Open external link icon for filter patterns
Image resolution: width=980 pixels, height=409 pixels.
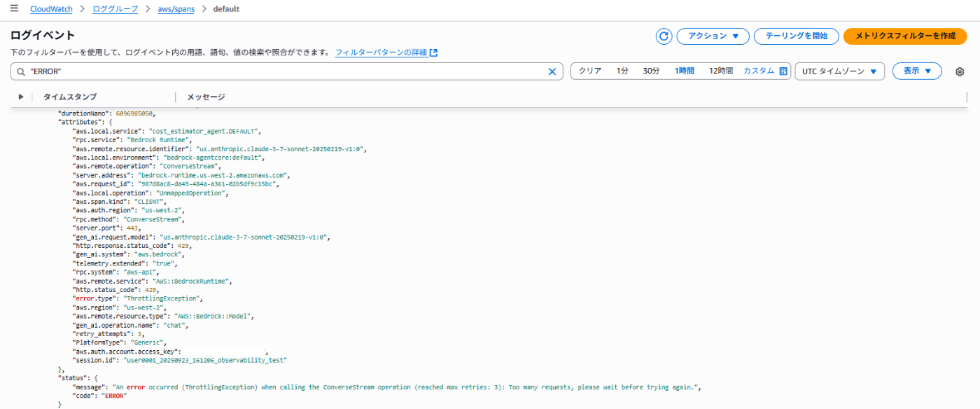click(434, 53)
